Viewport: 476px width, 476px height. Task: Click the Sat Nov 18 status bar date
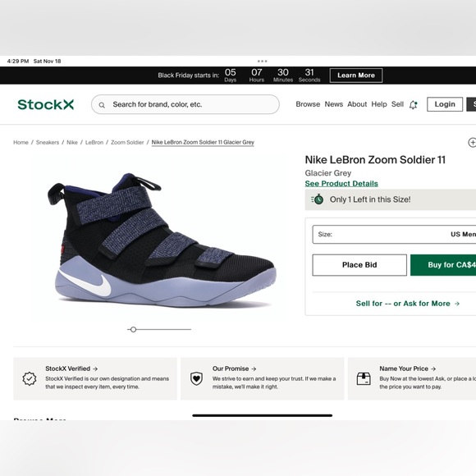coord(47,61)
